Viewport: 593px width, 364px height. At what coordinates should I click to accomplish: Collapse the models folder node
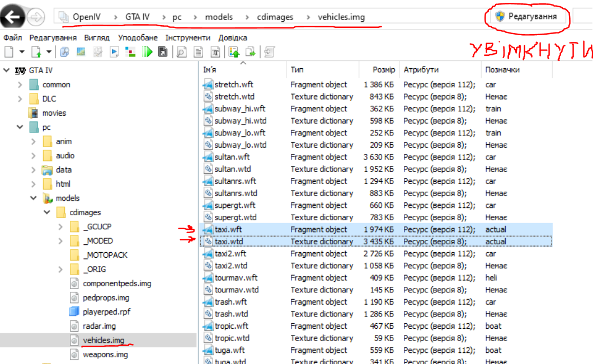pos(34,198)
